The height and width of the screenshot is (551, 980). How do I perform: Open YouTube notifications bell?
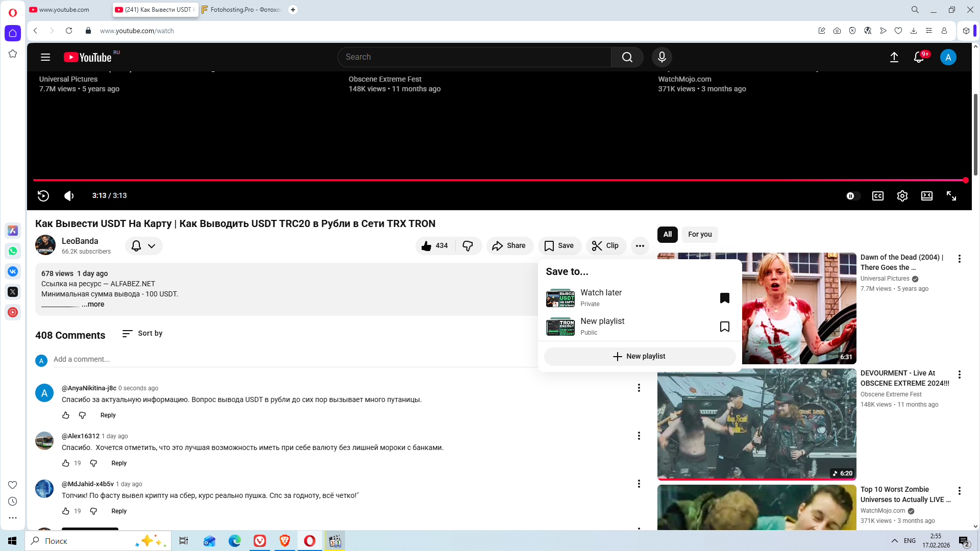(919, 57)
